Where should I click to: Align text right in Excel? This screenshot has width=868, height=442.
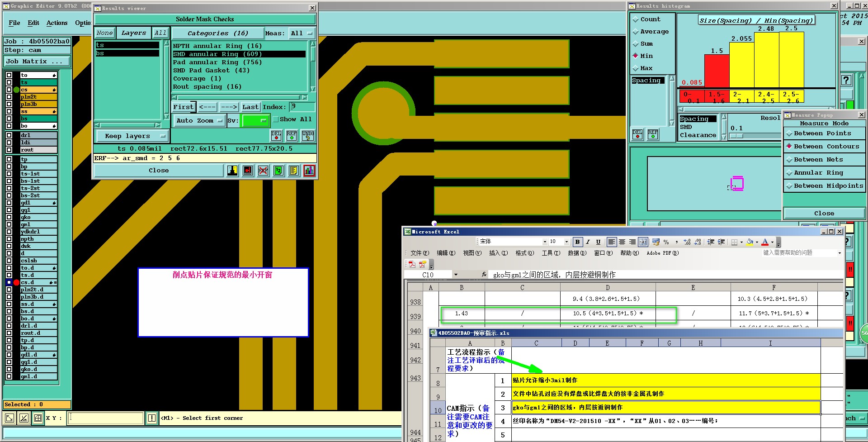tap(632, 242)
